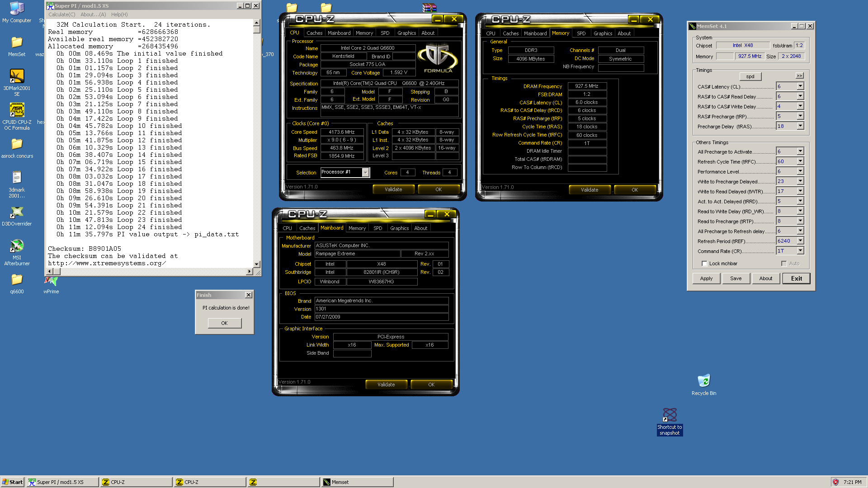Image resolution: width=868 pixels, height=488 pixels.
Task: Open SPD tab in CPU-Z memory window
Action: [x=581, y=33]
